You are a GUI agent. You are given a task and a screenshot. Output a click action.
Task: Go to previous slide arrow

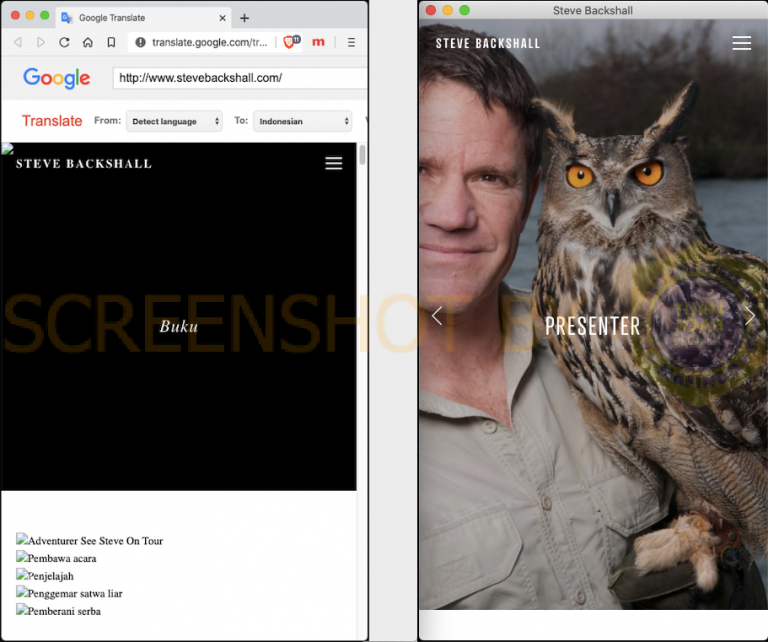click(437, 316)
